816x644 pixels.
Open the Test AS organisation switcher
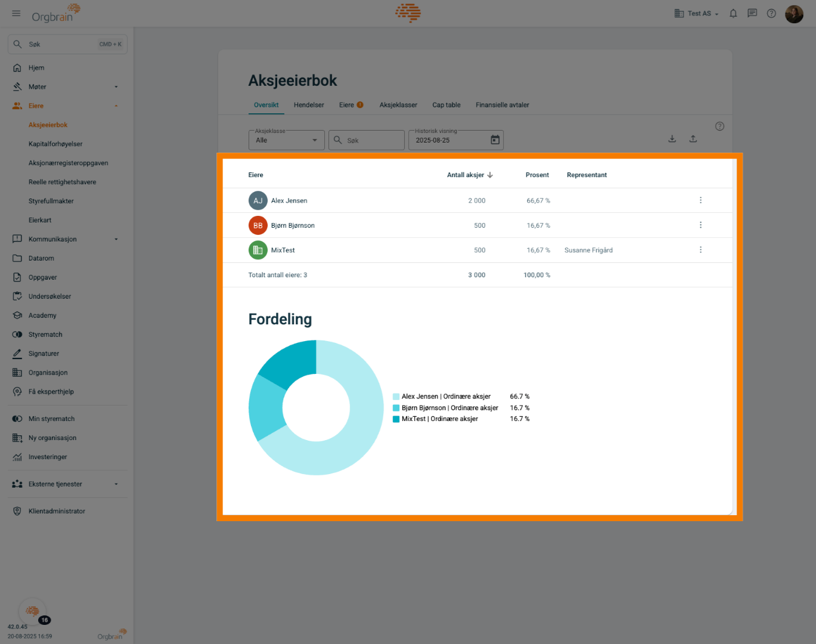pos(696,13)
